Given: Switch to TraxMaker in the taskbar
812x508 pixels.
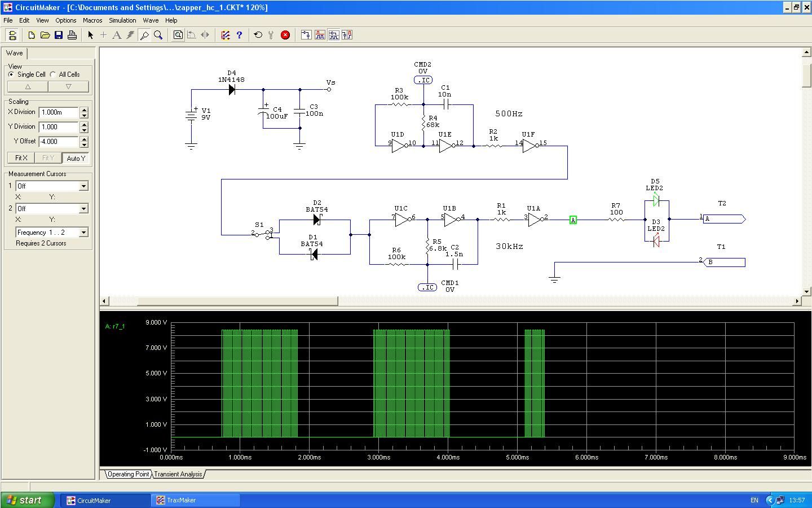Looking at the screenshot, I should click(x=195, y=500).
